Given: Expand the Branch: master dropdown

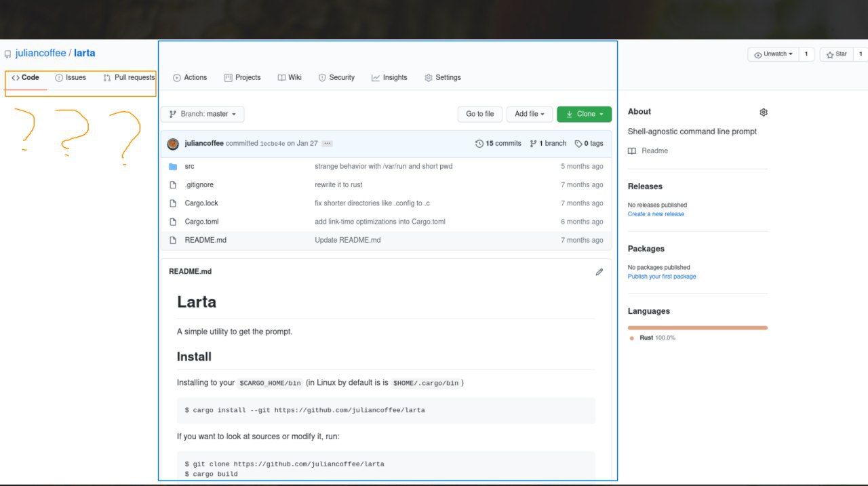Looking at the screenshot, I should click(x=202, y=114).
